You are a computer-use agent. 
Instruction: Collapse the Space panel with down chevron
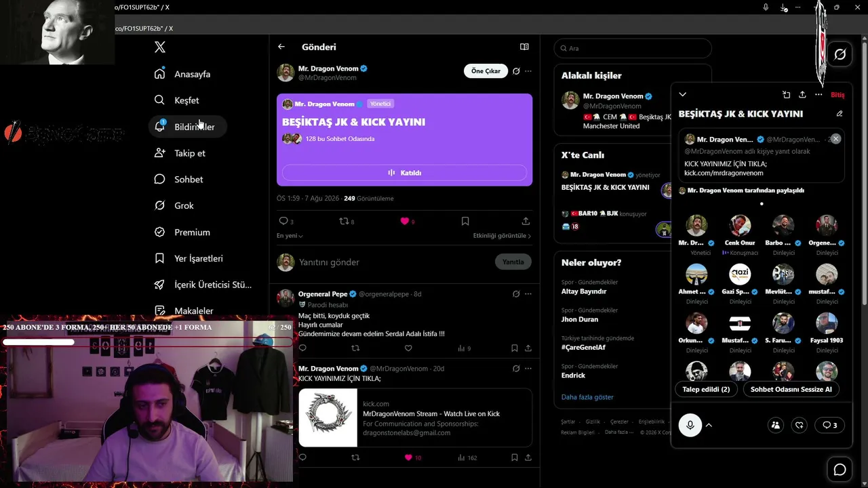click(683, 95)
